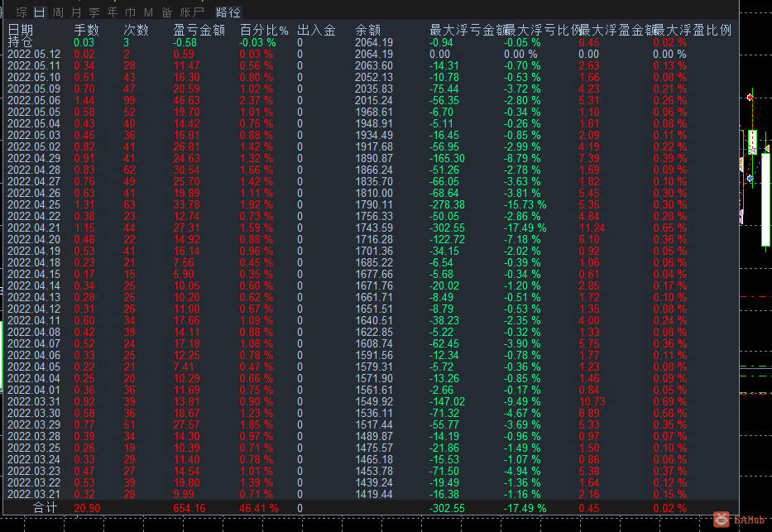This screenshot has width=772, height=532.
Task: Sort by the 百分比% column header
Action: 265,31
